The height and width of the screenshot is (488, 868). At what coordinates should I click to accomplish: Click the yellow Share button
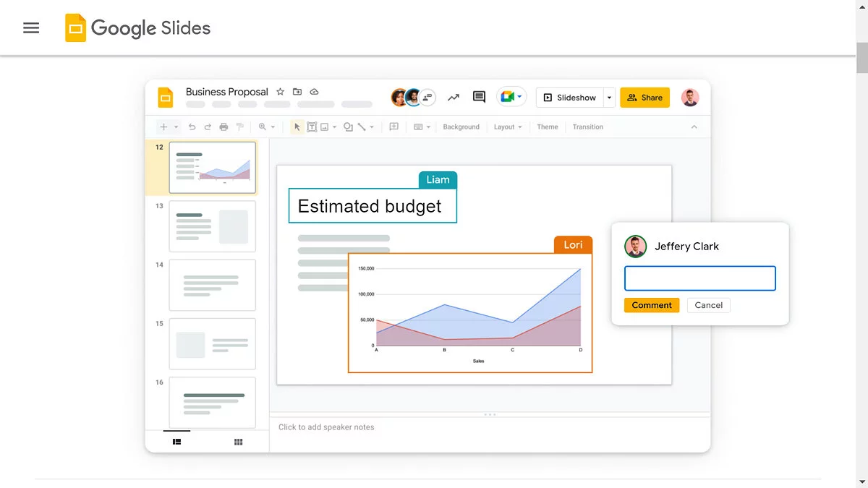coord(644,98)
